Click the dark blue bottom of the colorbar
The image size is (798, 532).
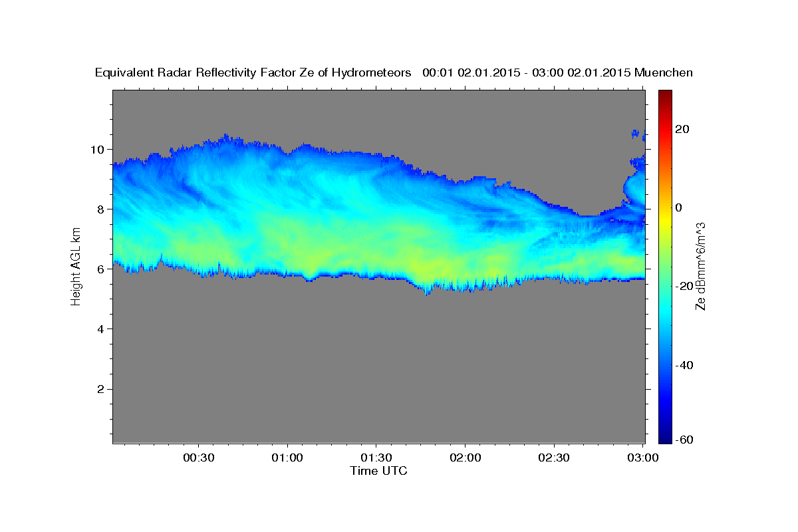[x=666, y=436]
